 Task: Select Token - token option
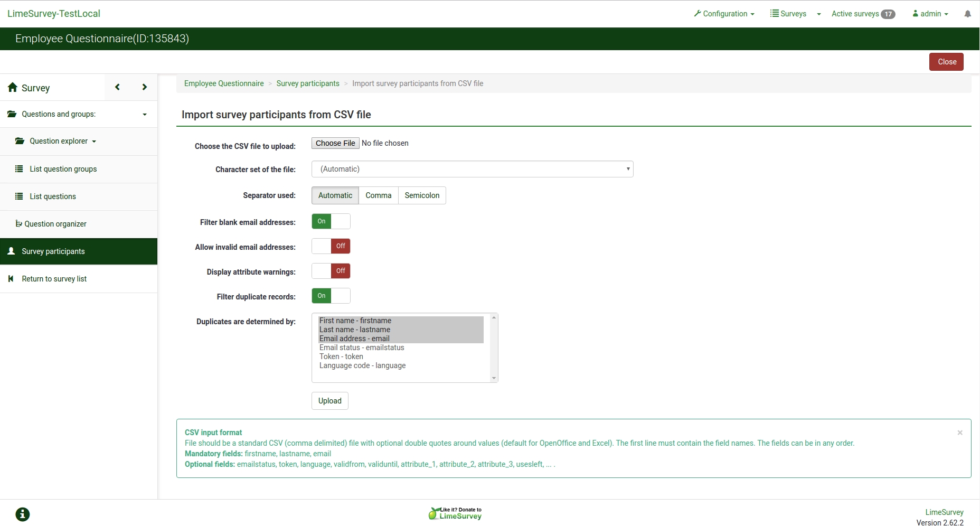click(x=401, y=356)
